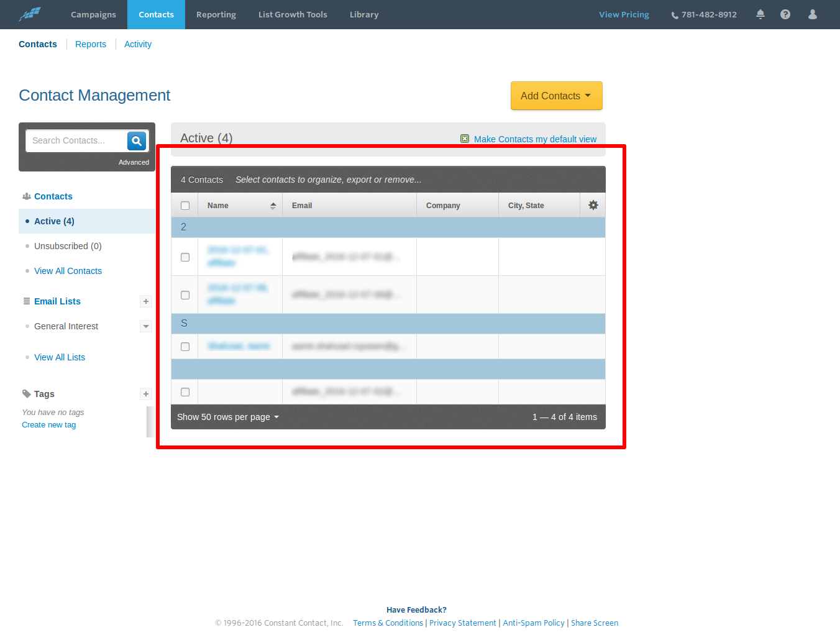Focus the Search Contacts input field
The height and width of the screenshot is (635, 840).
click(76, 141)
